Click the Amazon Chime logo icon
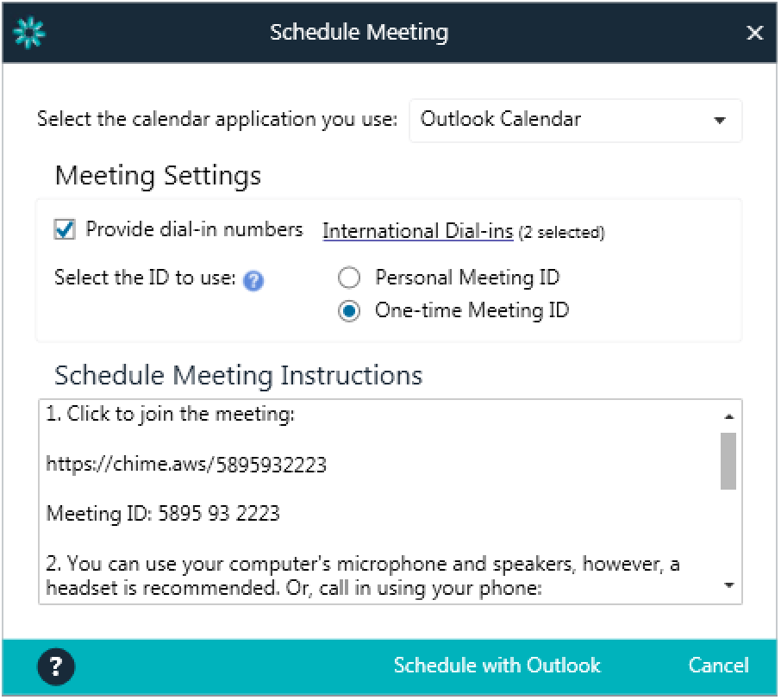 [x=29, y=33]
